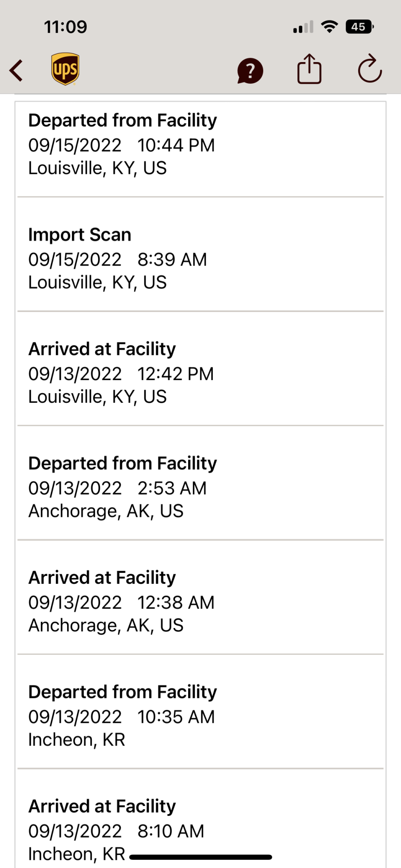Tap the Anchorage, AK, US location at 2:53 AM

106,511
